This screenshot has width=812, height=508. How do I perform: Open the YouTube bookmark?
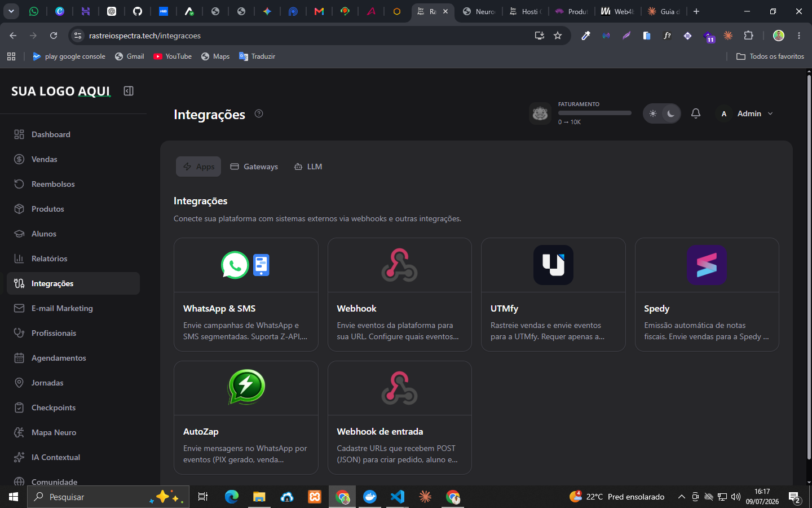pyautogui.click(x=173, y=56)
